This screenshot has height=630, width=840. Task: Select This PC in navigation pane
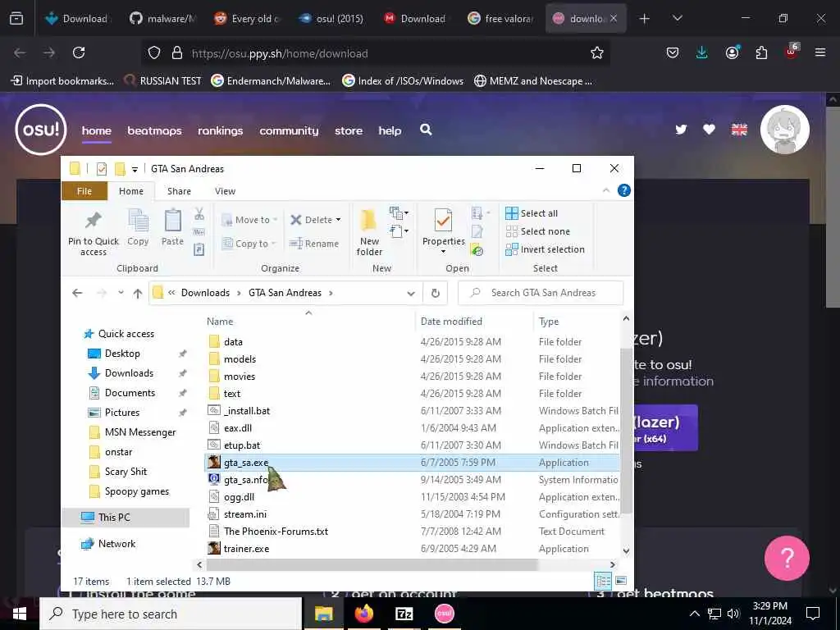113,518
